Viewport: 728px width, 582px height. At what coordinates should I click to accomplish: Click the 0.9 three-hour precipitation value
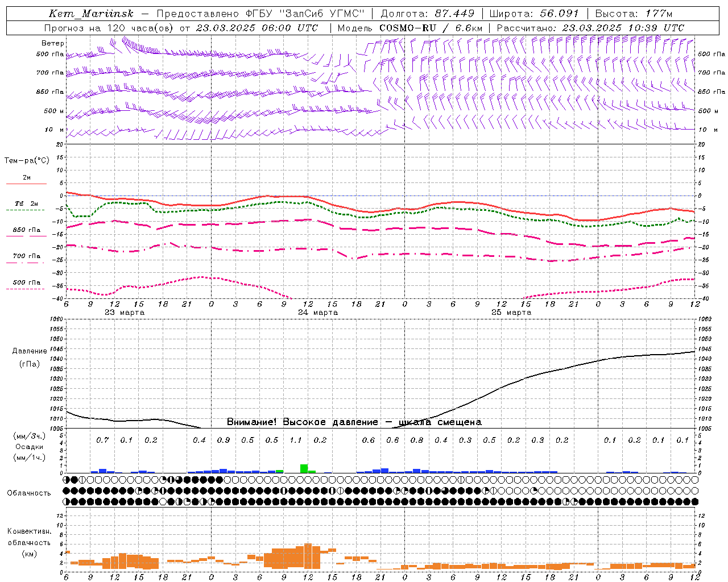click(224, 440)
